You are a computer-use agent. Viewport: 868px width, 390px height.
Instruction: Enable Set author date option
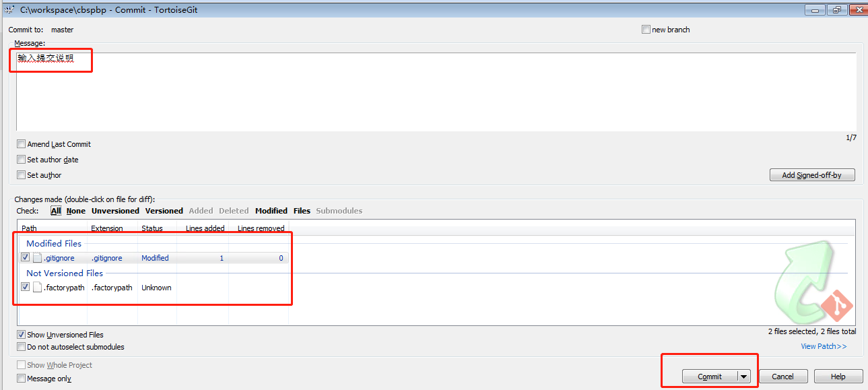click(22, 160)
